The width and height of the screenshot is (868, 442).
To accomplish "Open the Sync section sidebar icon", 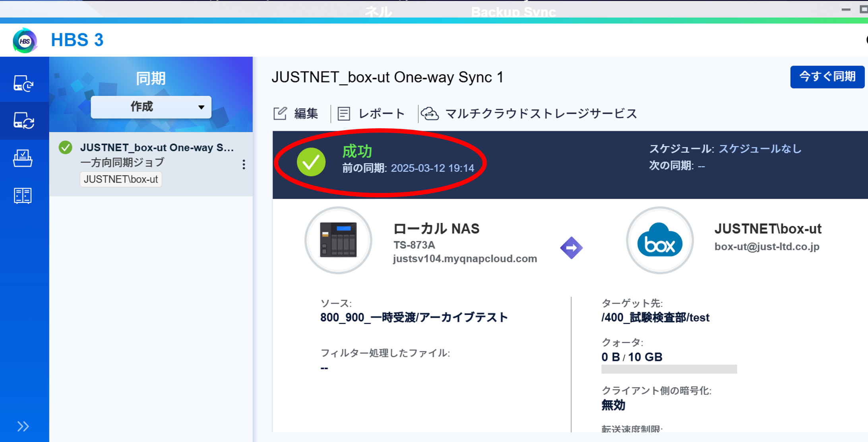I will pyautogui.click(x=23, y=120).
